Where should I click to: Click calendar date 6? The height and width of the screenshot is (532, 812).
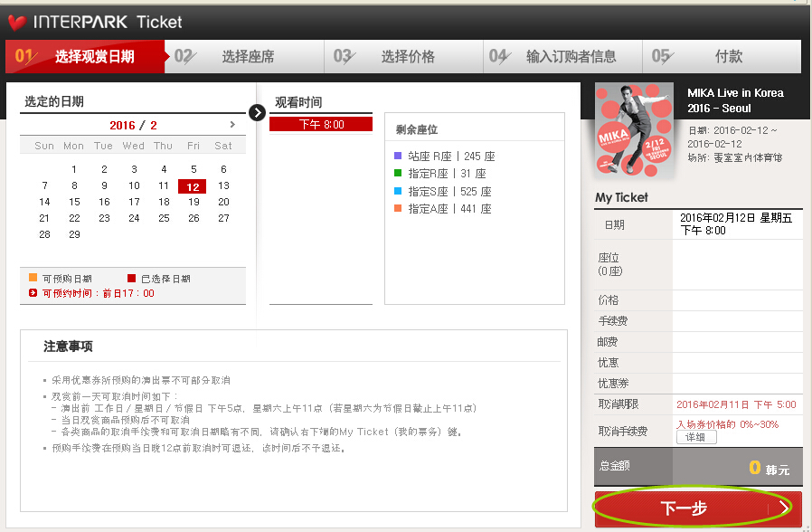(x=223, y=169)
